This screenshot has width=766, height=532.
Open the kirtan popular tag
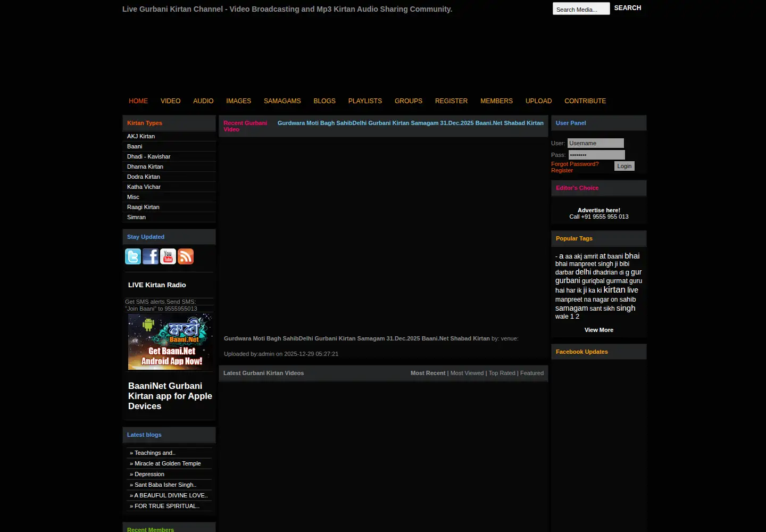pyautogui.click(x=614, y=289)
